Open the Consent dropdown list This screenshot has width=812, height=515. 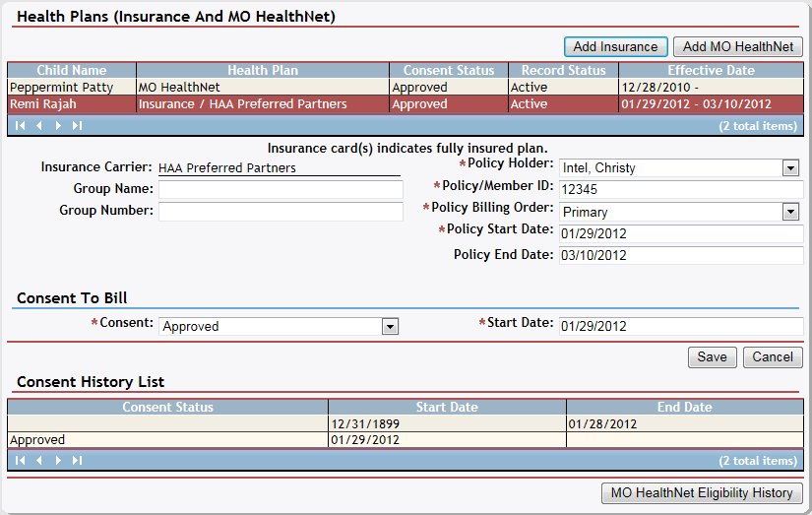point(390,326)
